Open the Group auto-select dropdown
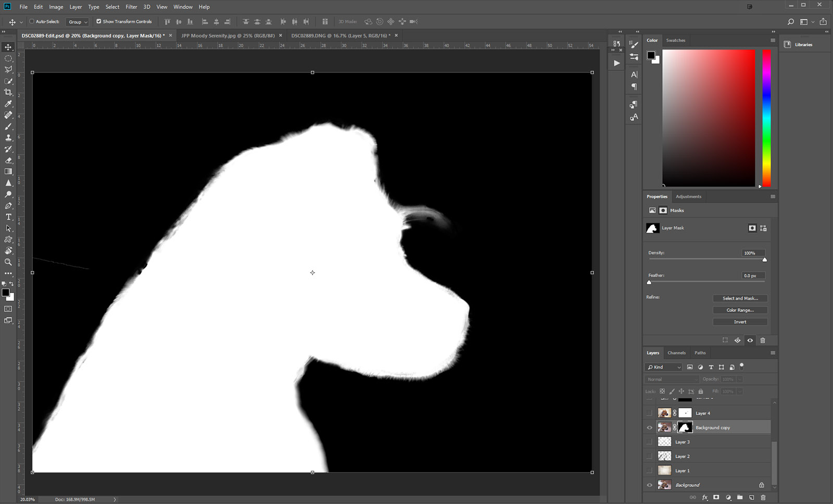Image resolution: width=833 pixels, height=504 pixels. (x=78, y=22)
